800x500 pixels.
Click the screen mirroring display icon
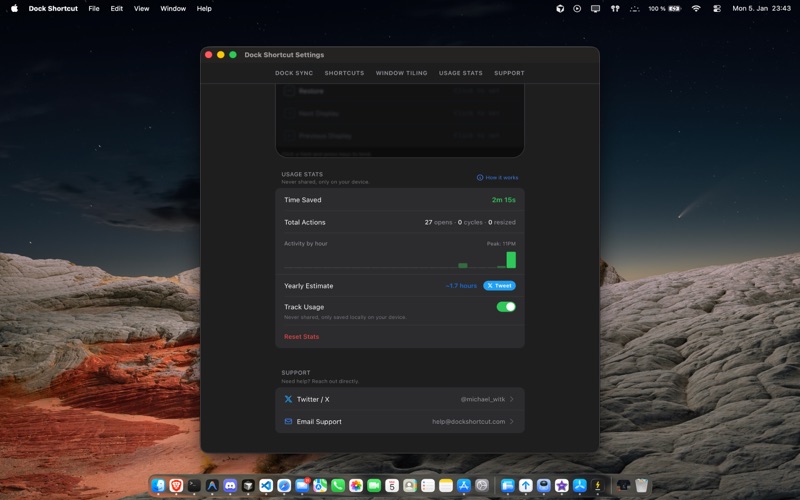595,9
